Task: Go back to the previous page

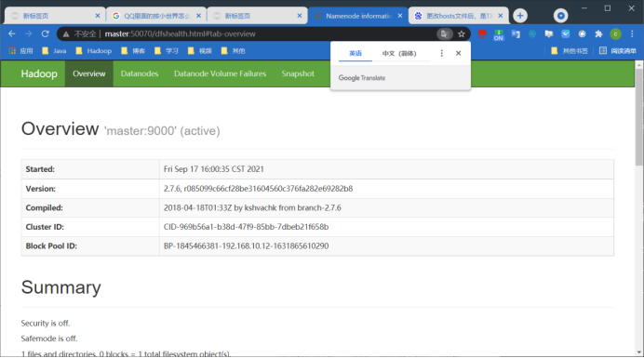Action: tap(12, 34)
